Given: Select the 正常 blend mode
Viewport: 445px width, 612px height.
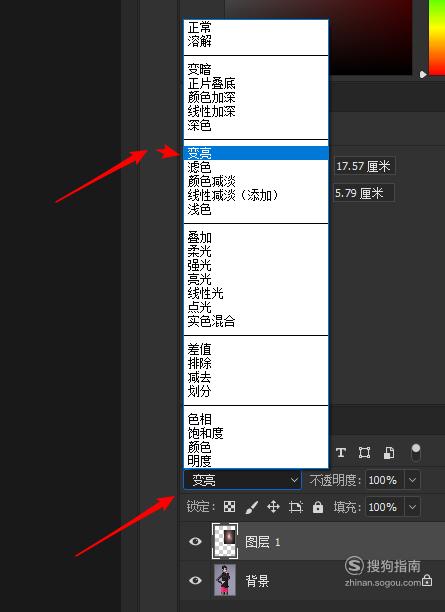Looking at the screenshot, I should click(x=256, y=27).
